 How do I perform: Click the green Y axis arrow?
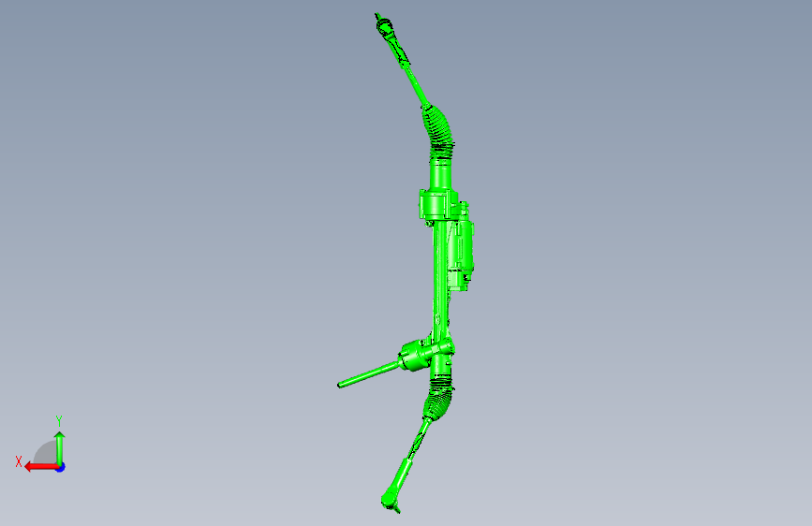[60, 447]
